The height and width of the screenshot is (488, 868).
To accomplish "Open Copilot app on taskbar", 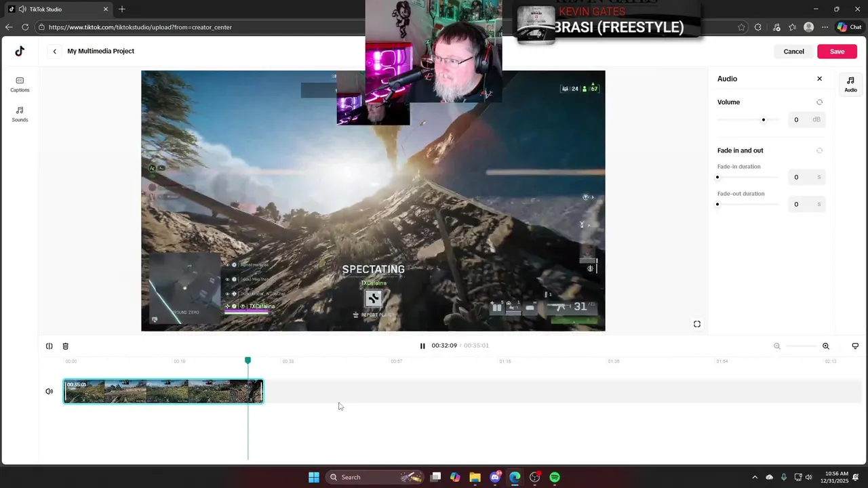I will click(455, 477).
